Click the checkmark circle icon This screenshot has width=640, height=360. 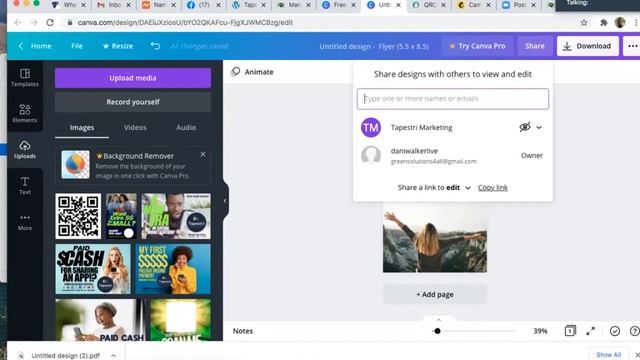point(615,331)
